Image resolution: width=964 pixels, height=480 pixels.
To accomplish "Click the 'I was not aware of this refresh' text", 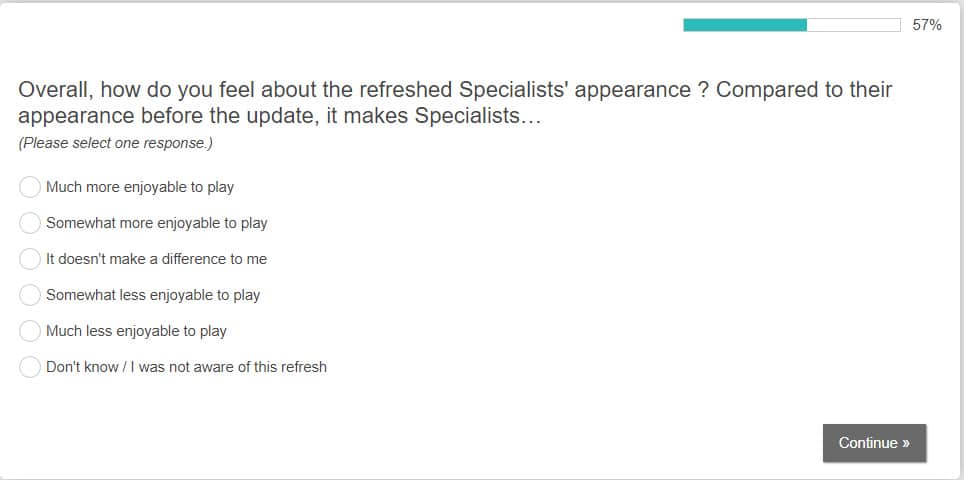I will (232, 367).
